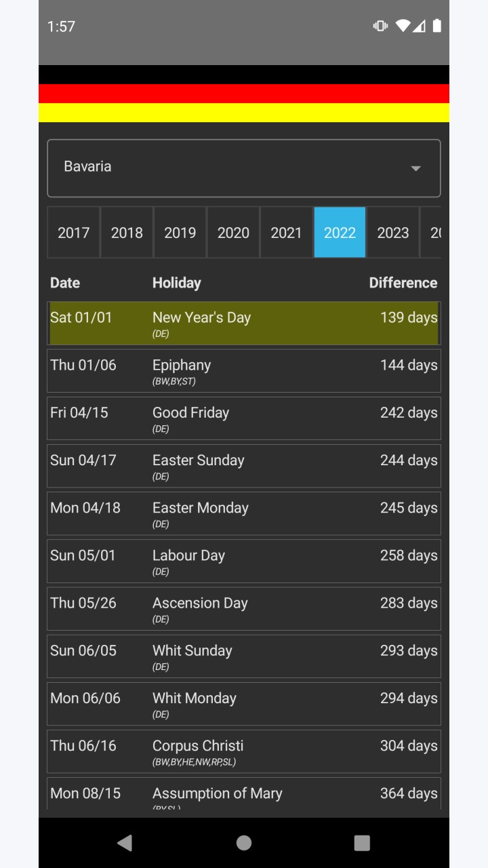Image resolution: width=488 pixels, height=868 pixels.
Task: Select the 2019 year tab
Action: [180, 233]
